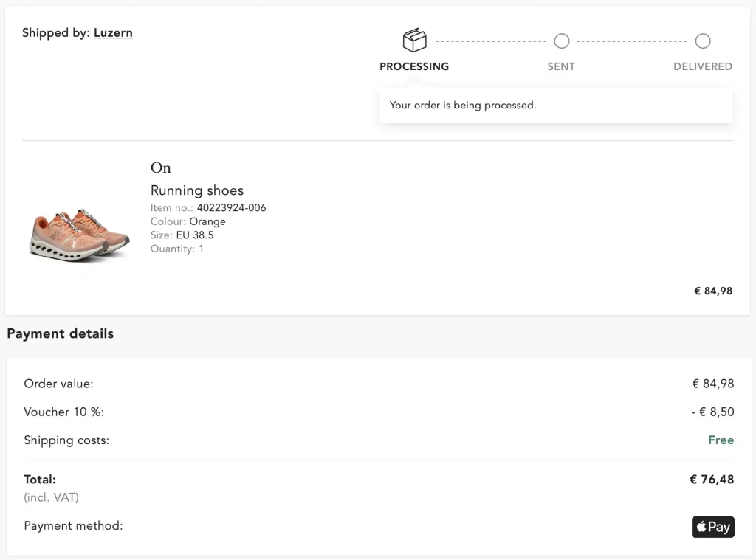Select the PROCESSING status label
756x560 pixels.
coord(414,66)
